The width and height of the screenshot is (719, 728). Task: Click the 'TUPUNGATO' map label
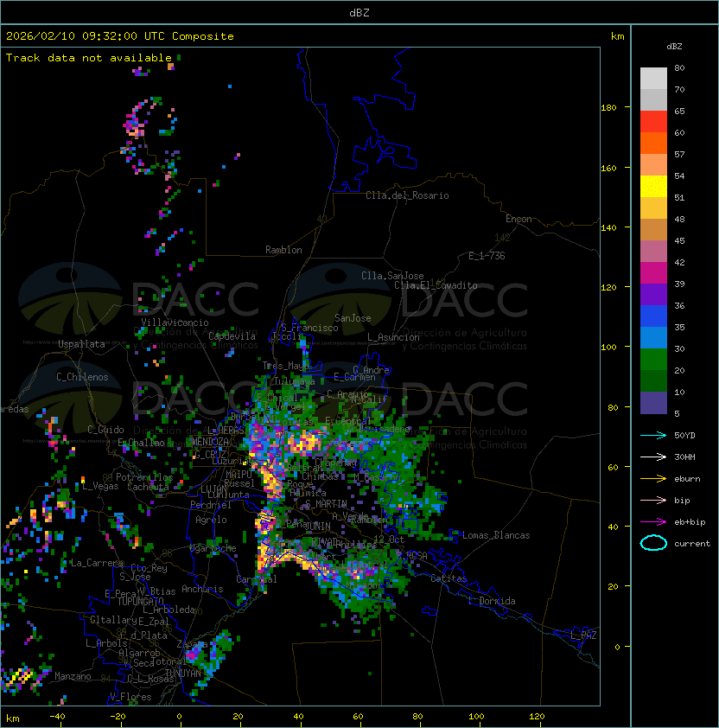tap(140, 602)
